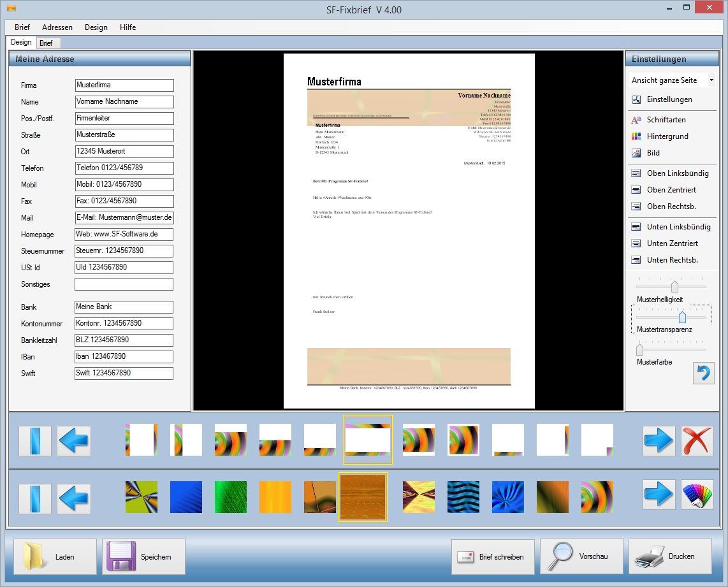Screen dimensions: 728x587
Task: Click the Name input field
Action: [x=124, y=101]
